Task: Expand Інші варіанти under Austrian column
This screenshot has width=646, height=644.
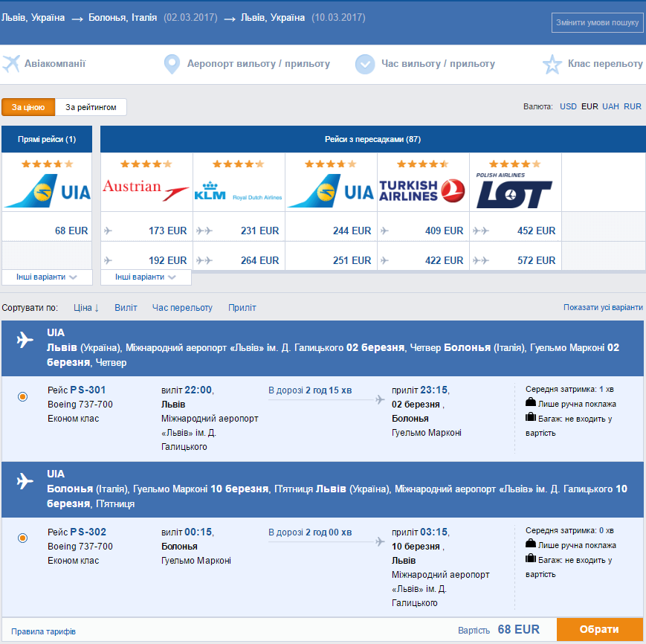Action: click(146, 277)
